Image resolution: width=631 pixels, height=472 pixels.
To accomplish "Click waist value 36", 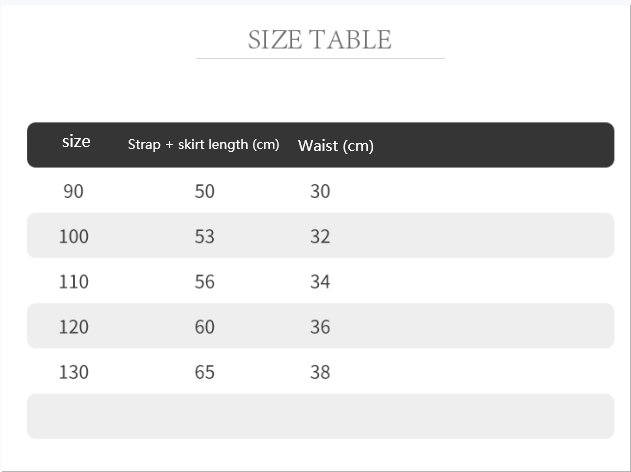I will [x=319, y=327].
